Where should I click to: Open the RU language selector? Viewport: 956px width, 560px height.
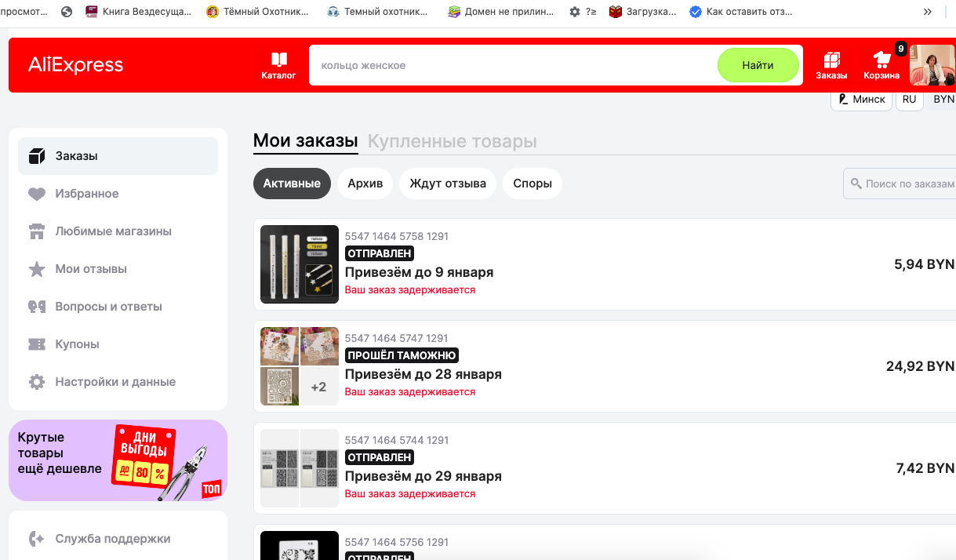[909, 100]
